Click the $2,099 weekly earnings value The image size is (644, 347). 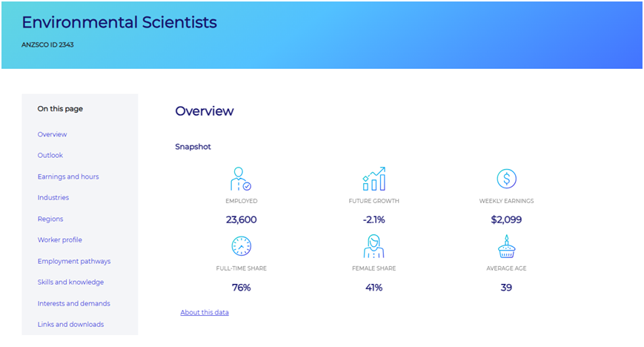pyautogui.click(x=506, y=219)
